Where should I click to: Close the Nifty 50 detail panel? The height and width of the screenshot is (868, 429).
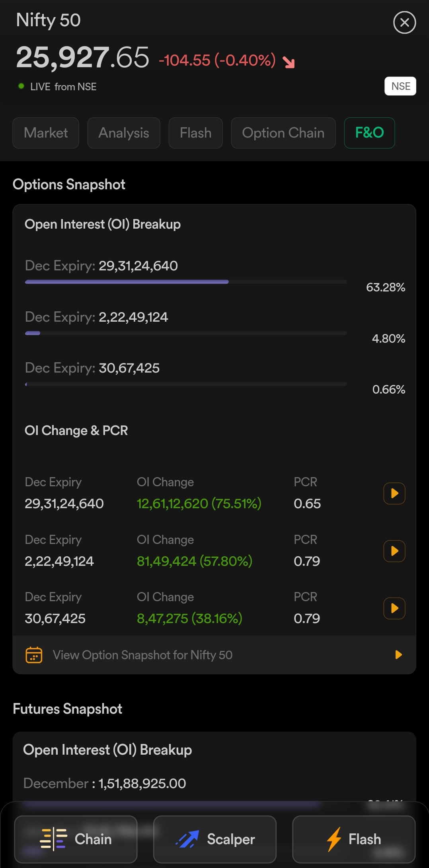(x=404, y=23)
